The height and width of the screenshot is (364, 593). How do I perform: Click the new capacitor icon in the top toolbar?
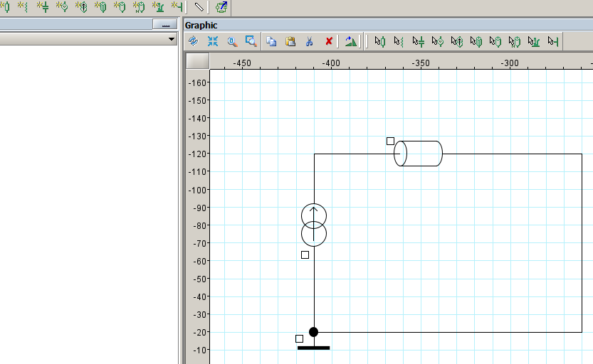pos(43,7)
